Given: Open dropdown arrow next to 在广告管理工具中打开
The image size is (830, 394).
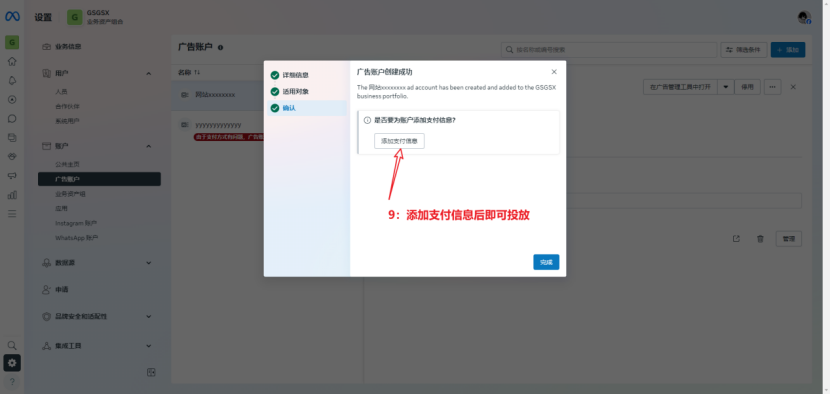Looking at the screenshot, I should (726, 87).
